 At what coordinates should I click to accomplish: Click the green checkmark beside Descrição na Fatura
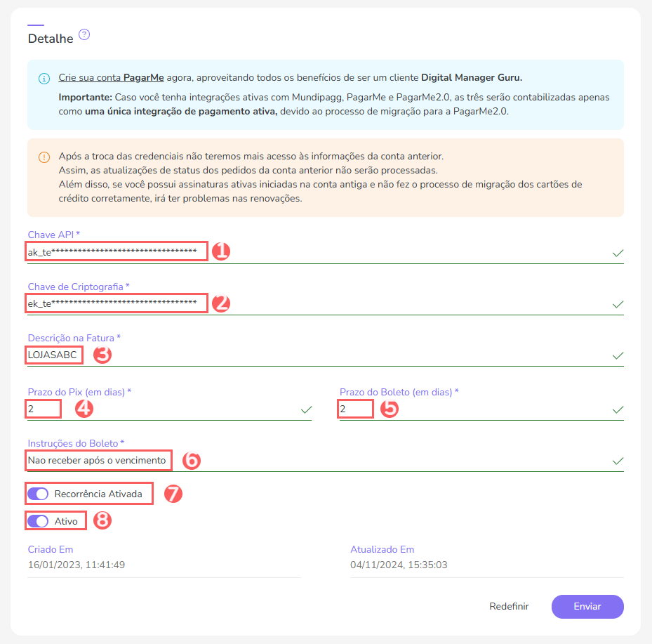click(618, 357)
